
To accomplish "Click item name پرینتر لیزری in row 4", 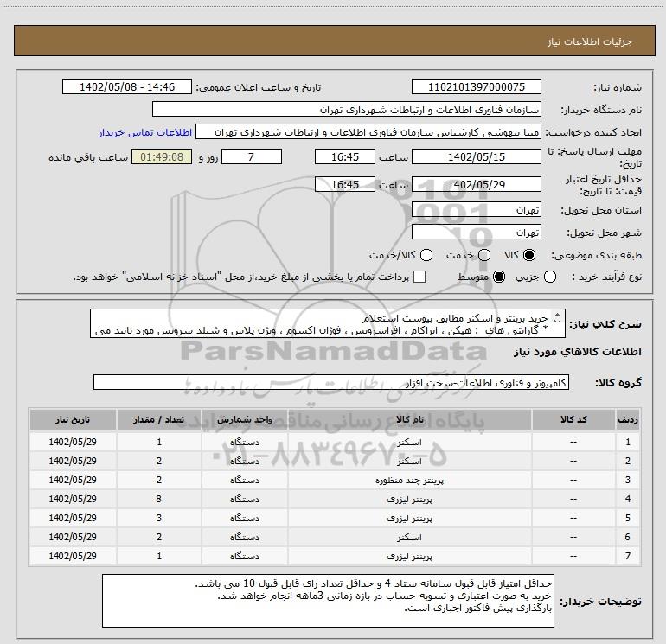I will 409,500.
